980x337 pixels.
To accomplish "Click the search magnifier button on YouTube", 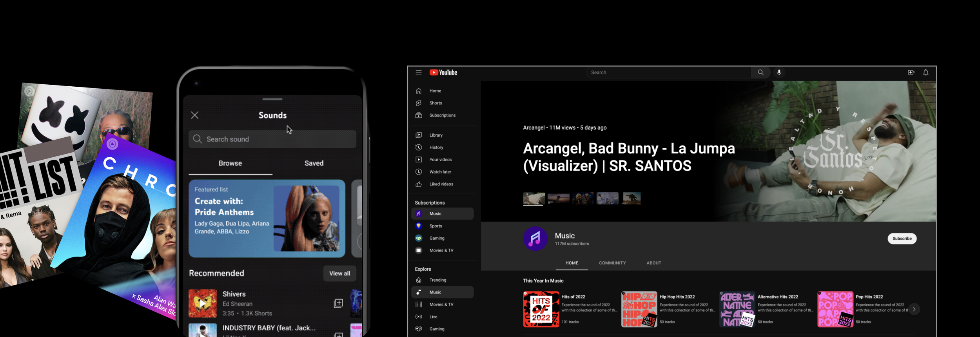I will pyautogui.click(x=760, y=73).
